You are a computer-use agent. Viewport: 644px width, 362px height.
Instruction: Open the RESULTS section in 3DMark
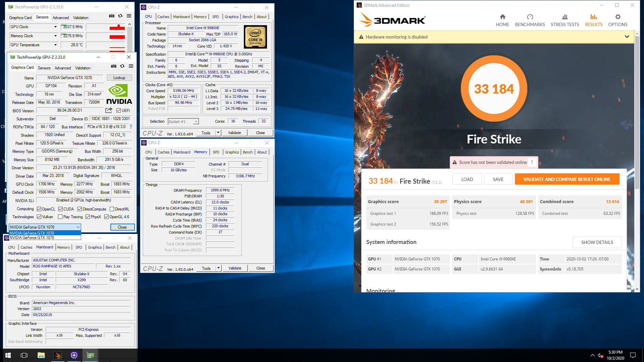pos(594,20)
